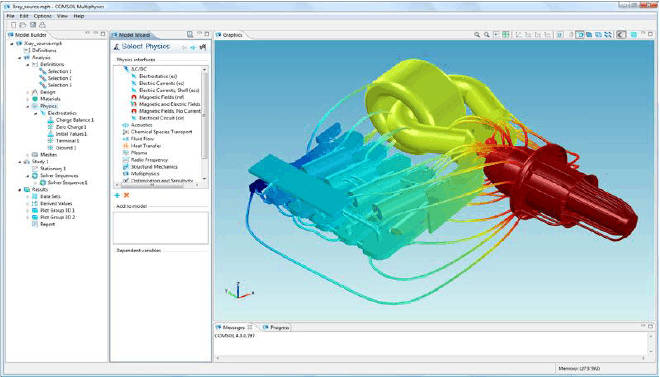This screenshot has width=660, height=377.
Task: Click the blue plus Add Selected icon
Action: [117, 195]
